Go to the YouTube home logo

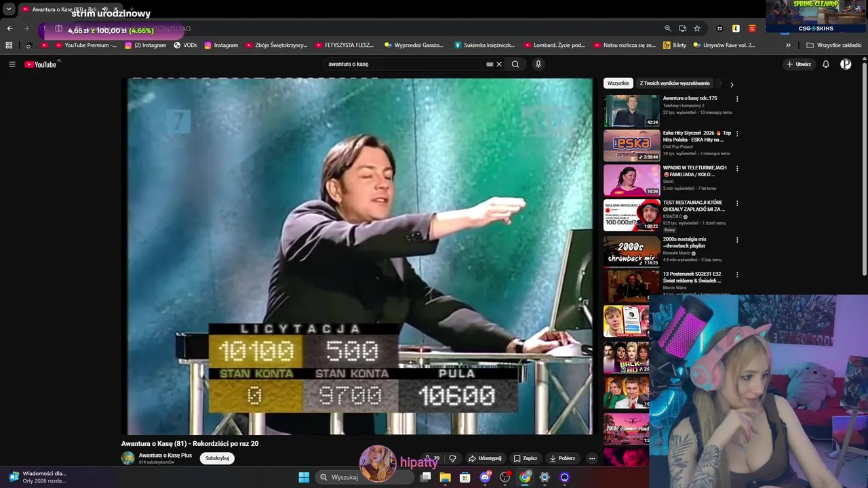[x=41, y=64]
